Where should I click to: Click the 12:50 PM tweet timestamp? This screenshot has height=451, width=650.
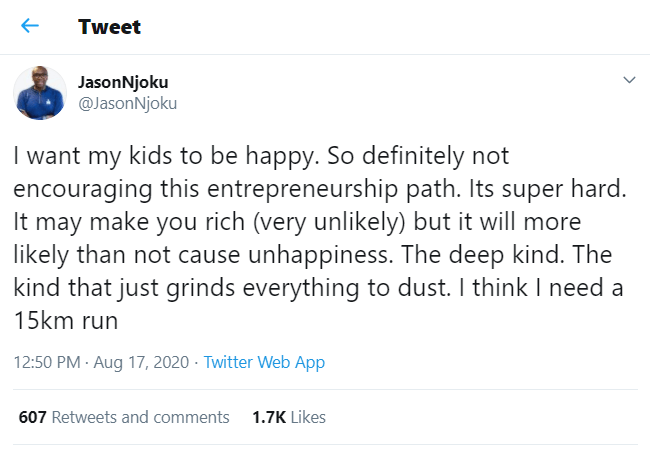tap(47, 362)
